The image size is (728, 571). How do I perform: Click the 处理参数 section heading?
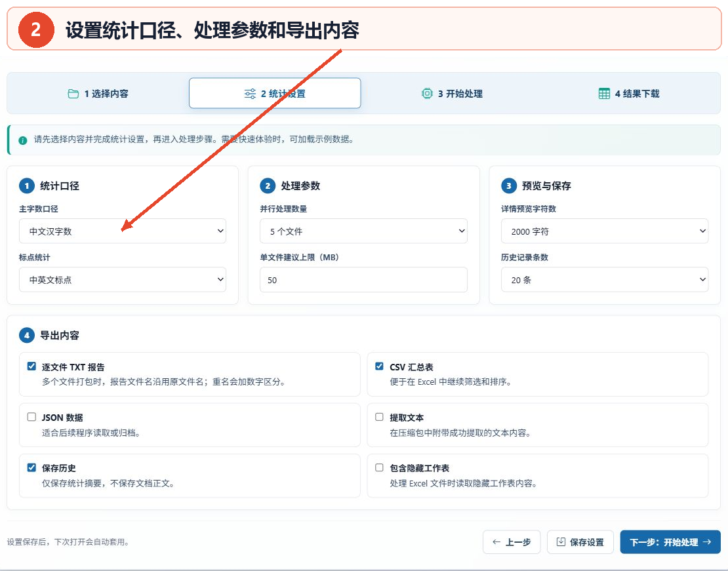[300, 186]
